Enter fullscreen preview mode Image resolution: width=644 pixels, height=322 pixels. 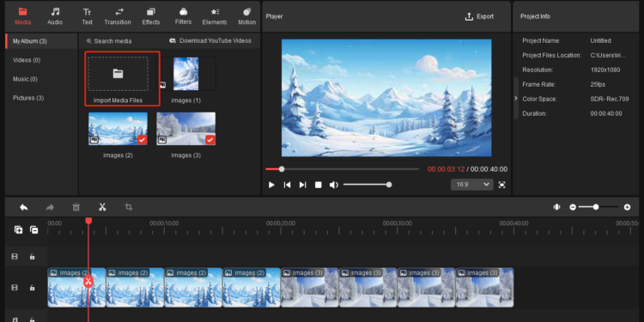click(x=502, y=185)
